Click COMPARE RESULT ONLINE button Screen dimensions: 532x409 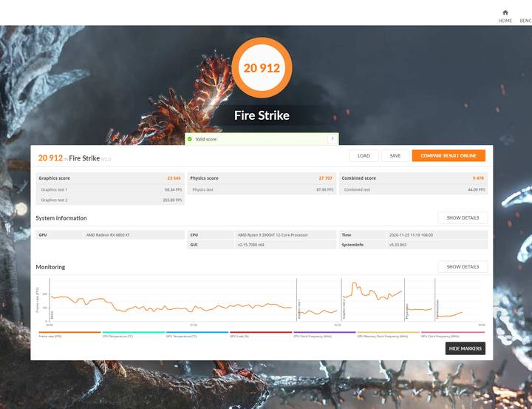pyautogui.click(x=449, y=155)
